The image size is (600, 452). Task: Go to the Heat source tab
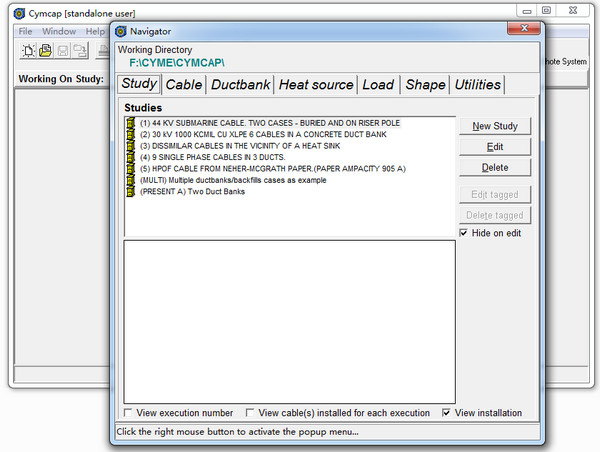315,85
